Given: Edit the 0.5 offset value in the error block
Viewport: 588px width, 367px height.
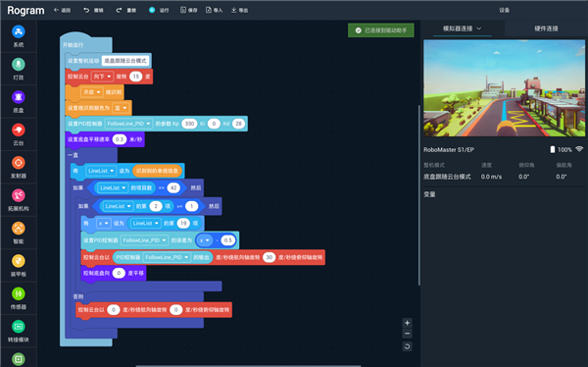Looking at the screenshot, I should 227,240.
